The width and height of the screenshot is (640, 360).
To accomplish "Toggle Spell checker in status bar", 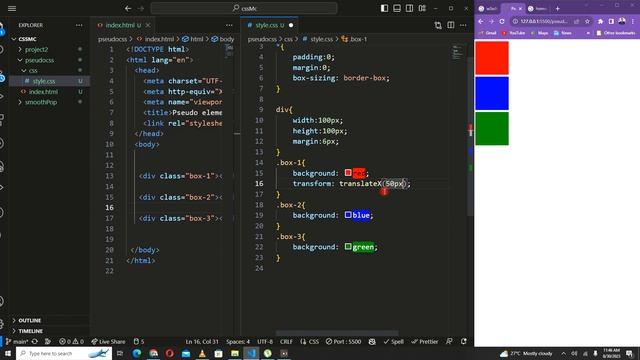I will pyautogui.click(x=393, y=342).
